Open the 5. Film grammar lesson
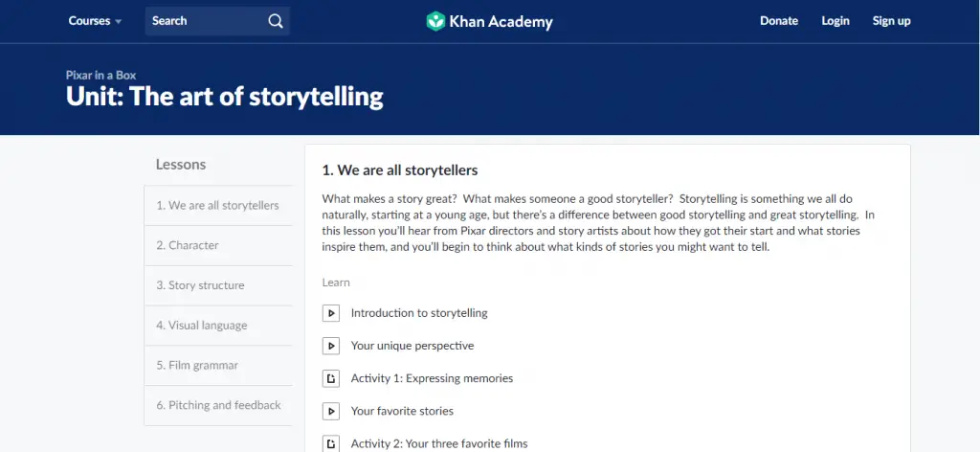Screen dimensions: 980x452 coord(218,365)
